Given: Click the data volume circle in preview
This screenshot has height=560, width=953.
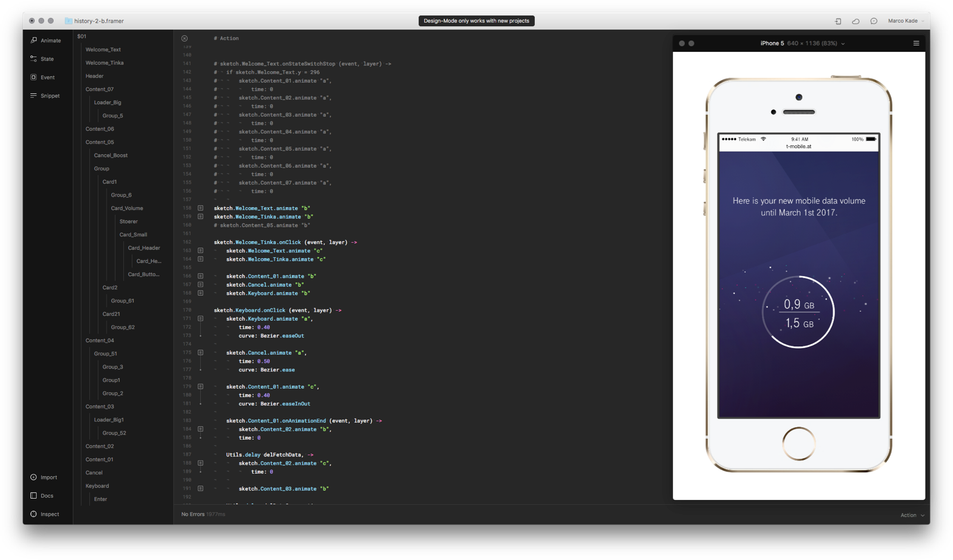Looking at the screenshot, I should pyautogui.click(x=798, y=312).
